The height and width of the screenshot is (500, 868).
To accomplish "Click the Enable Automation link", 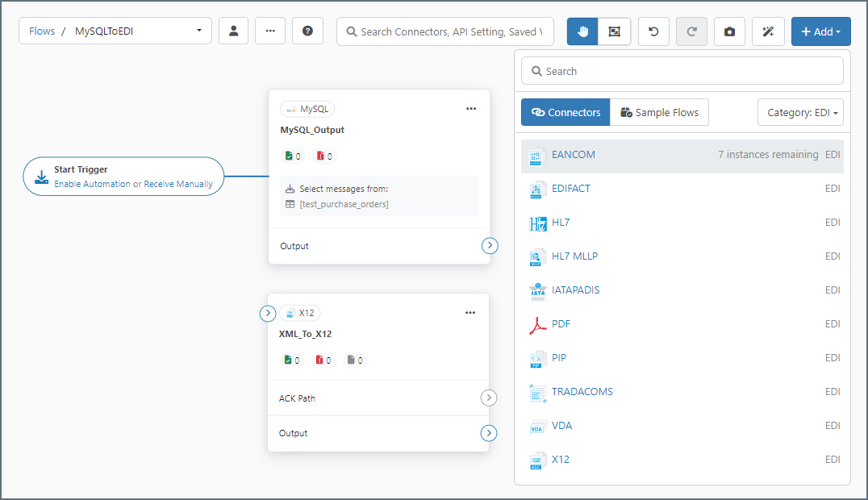I will click(x=92, y=184).
